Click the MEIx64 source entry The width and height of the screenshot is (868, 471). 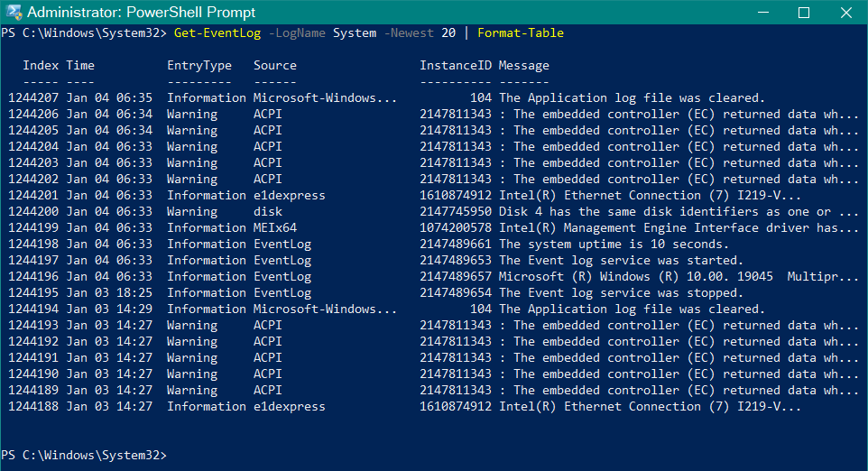pos(274,228)
